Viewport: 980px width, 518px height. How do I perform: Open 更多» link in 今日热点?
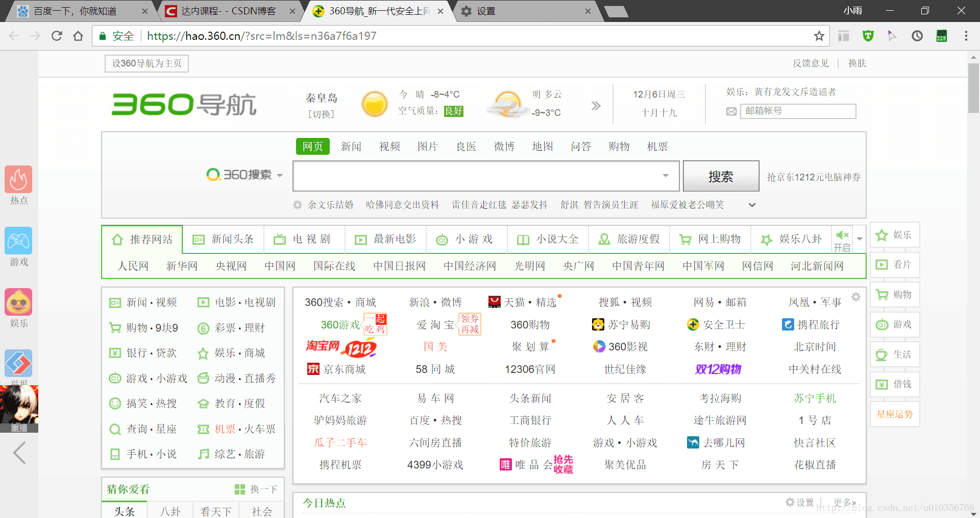[845, 503]
